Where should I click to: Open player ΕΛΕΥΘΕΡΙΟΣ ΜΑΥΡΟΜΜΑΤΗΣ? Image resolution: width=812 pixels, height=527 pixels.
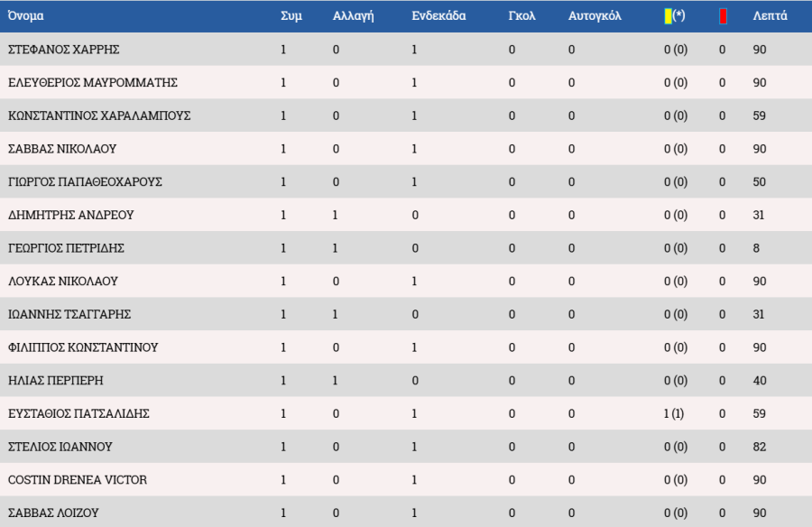pos(92,83)
